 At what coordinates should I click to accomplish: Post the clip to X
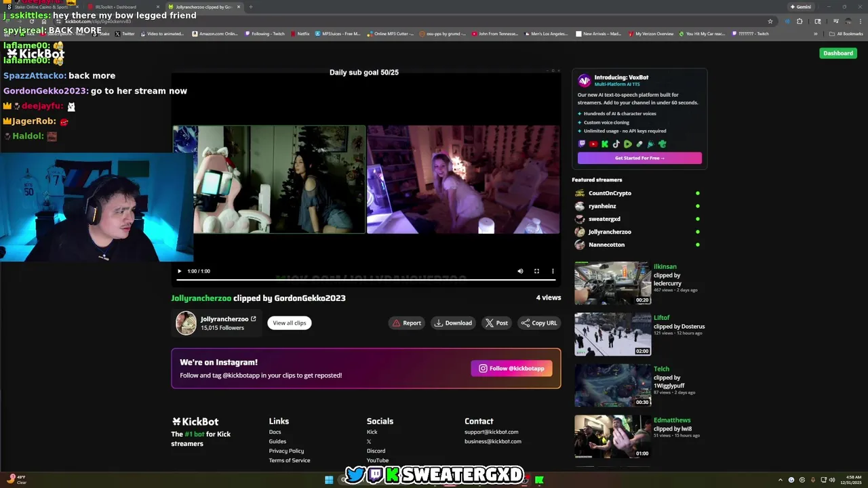pyautogui.click(x=496, y=323)
